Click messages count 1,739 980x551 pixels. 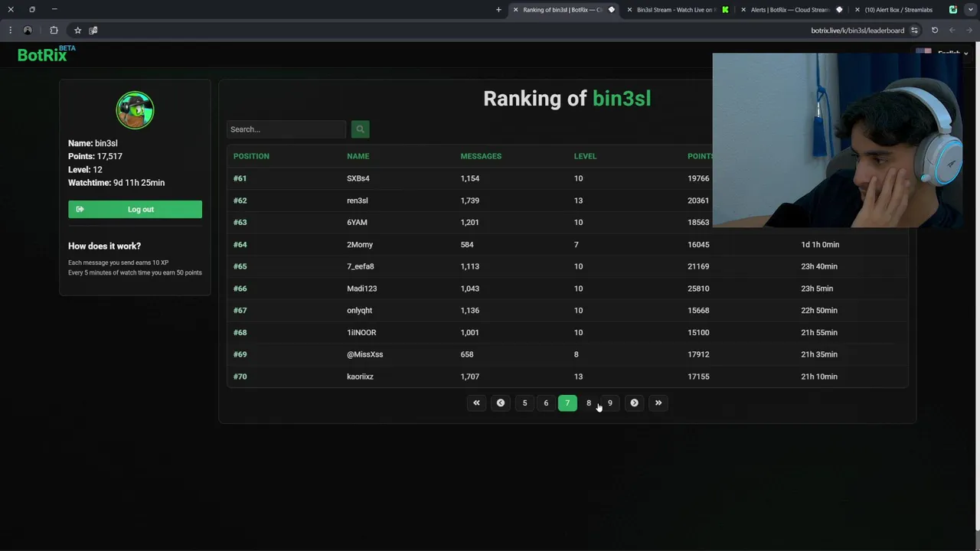(x=469, y=201)
